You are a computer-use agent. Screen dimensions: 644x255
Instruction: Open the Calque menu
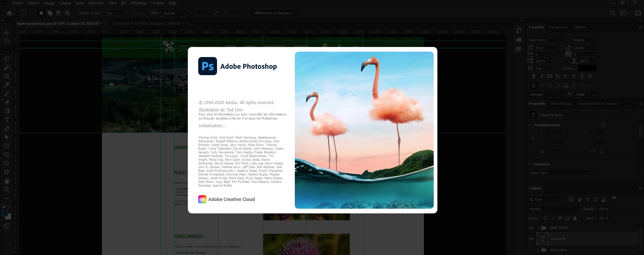pyautogui.click(x=65, y=3)
